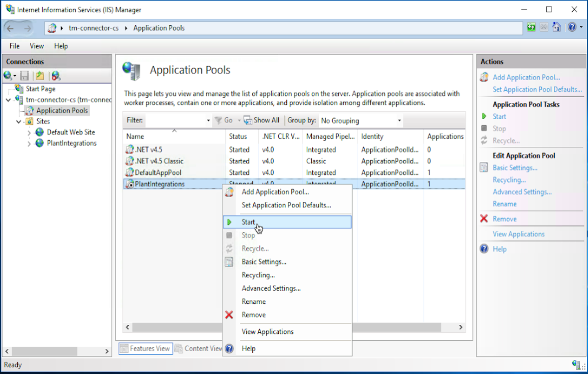Click the Home icon in the address bar
588x374 pixels.
click(556, 27)
